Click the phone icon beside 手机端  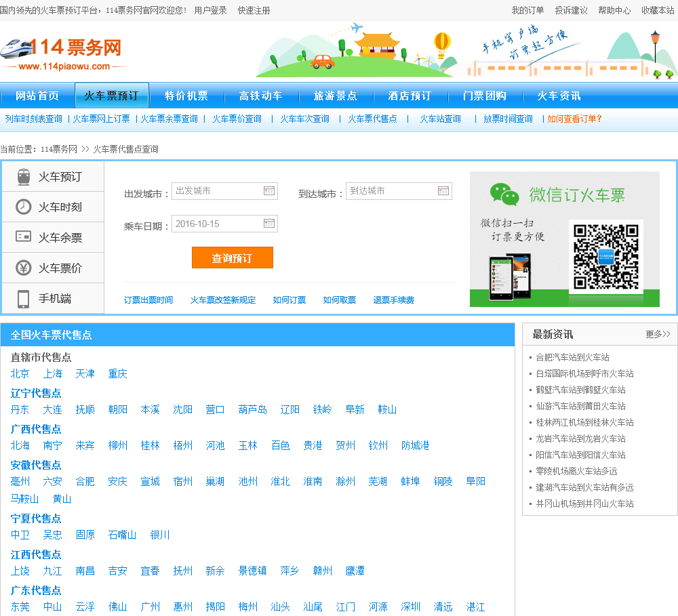click(23, 299)
